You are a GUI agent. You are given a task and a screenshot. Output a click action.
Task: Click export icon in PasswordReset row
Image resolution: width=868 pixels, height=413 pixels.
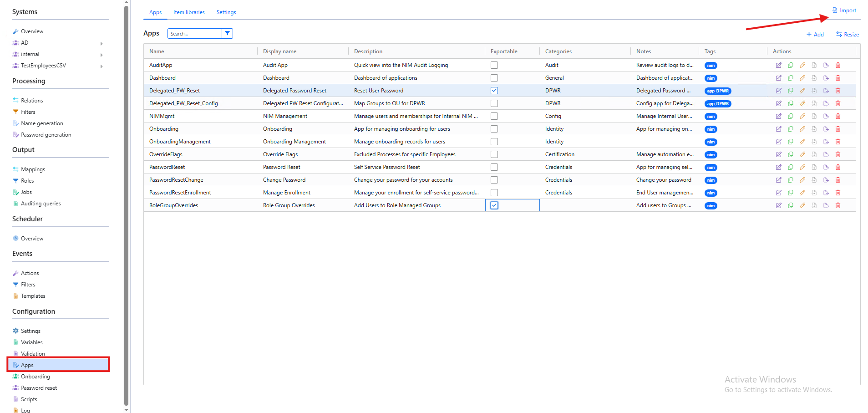(826, 167)
